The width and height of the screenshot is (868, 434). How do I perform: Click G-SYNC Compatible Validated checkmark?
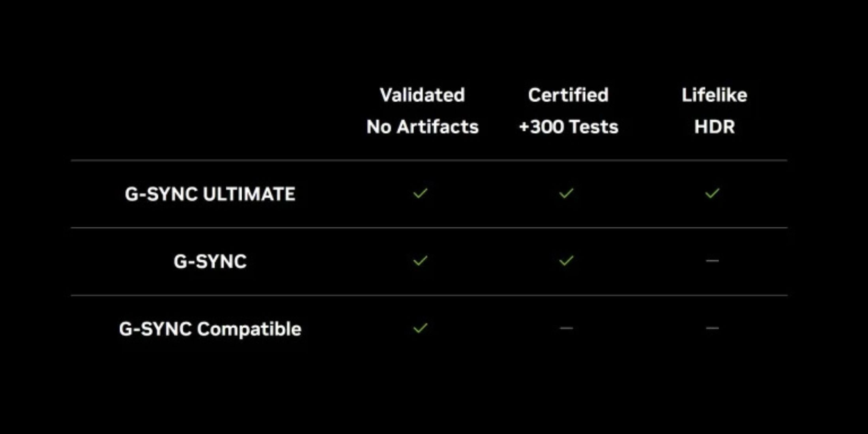tap(420, 328)
